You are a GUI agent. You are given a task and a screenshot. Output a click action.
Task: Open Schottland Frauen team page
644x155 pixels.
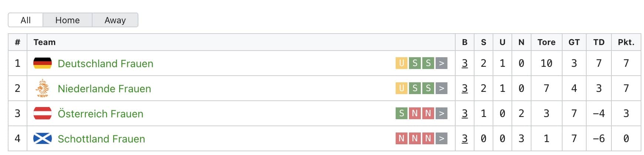click(101, 139)
